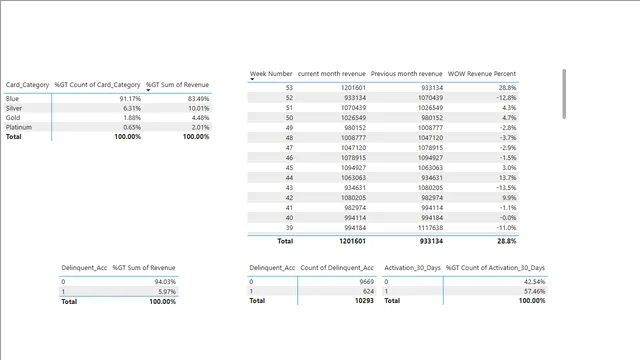Screen dimensions: 640x360
Task: Click the 9669 delinquent count value
Action: 367,282
